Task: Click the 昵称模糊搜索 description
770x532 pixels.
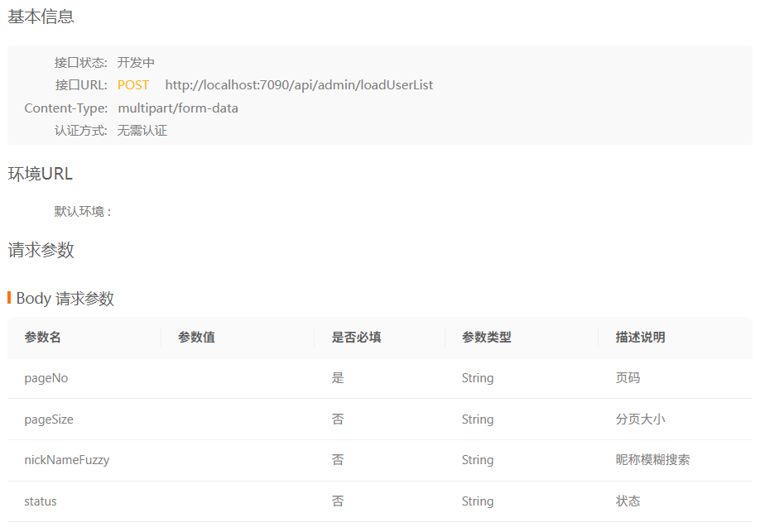Action: click(652, 460)
